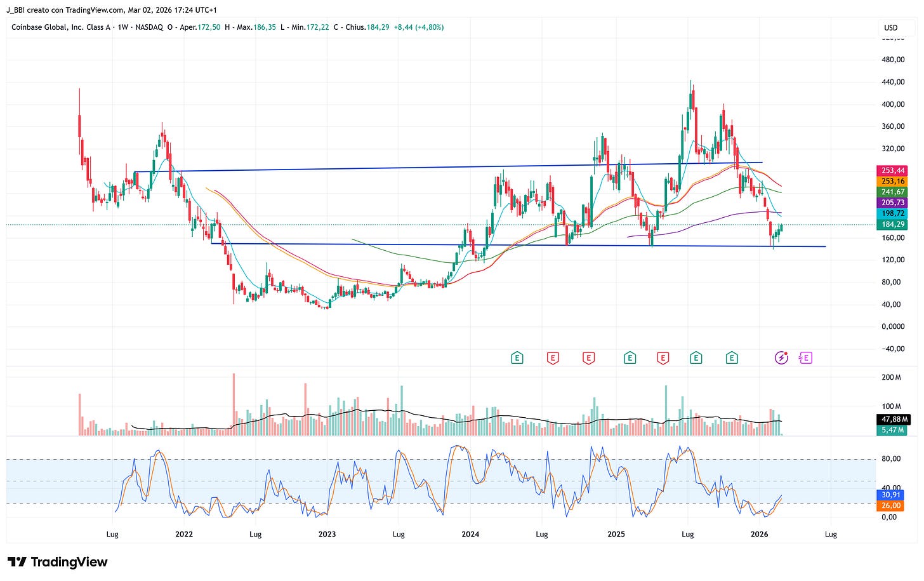This screenshot has height=581, width=924.
Task: Click the H - Max. 186,35 high value
Action: click(x=251, y=27)
